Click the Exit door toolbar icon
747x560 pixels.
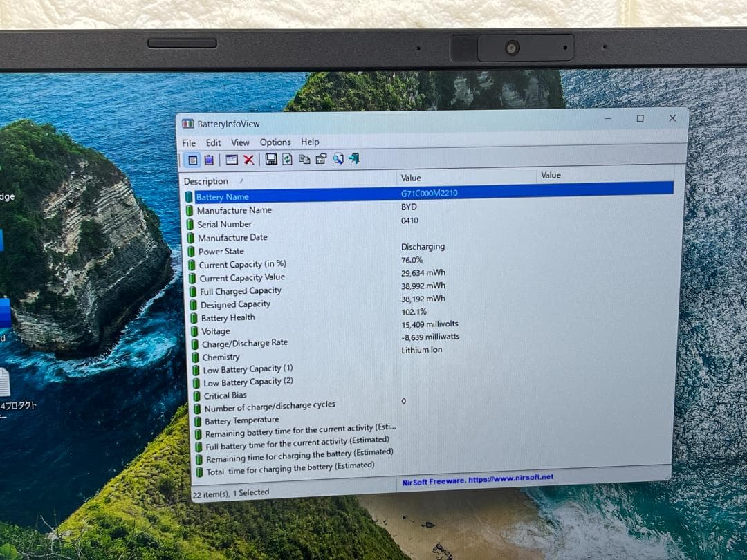(x=354, y=158)
